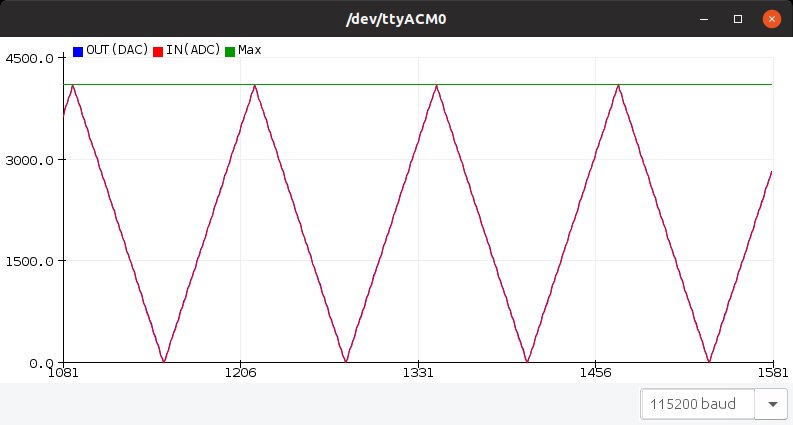Select the OUT(DAC) legend label

[x=117, y=50]
